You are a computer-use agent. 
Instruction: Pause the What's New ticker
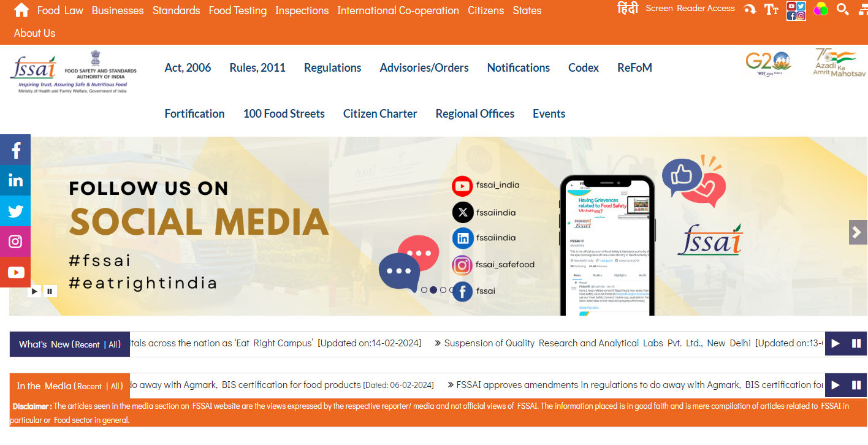(856, 343)
